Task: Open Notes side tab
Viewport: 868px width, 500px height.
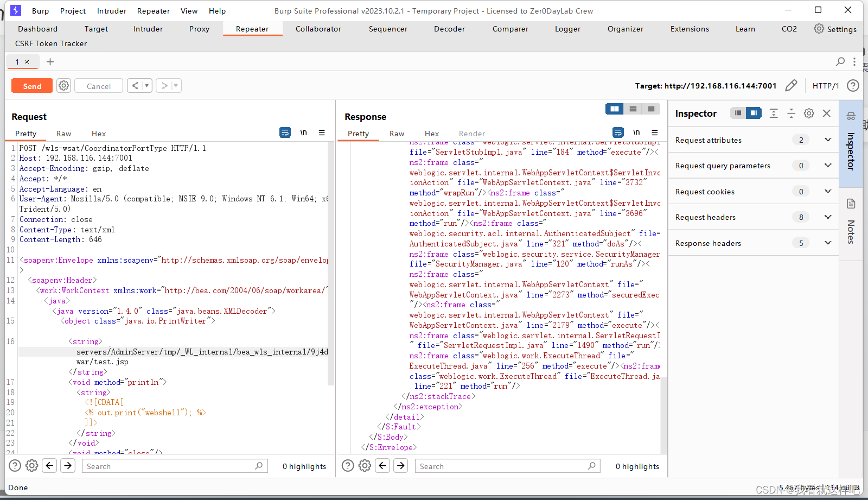Action: (851, 223)
